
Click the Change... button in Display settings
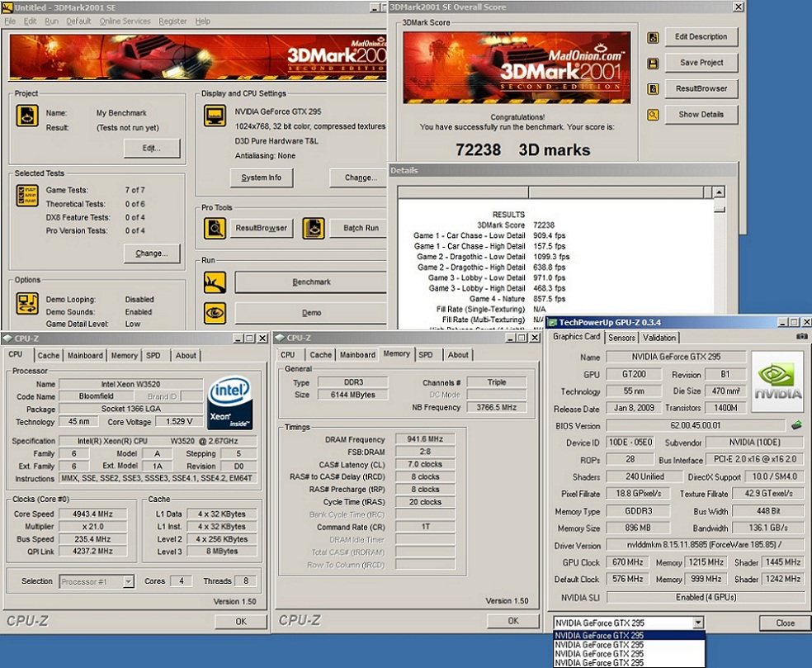[359, 178]
